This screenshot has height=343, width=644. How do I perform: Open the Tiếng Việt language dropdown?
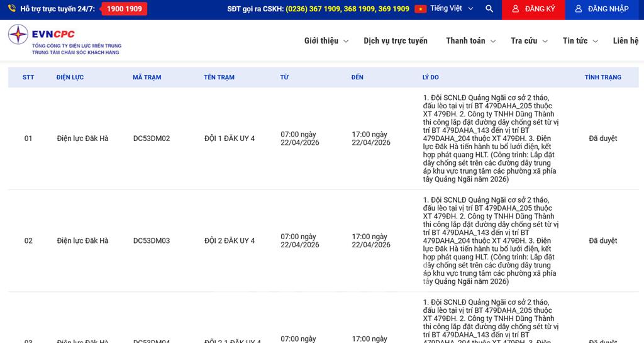click(451, 9)
